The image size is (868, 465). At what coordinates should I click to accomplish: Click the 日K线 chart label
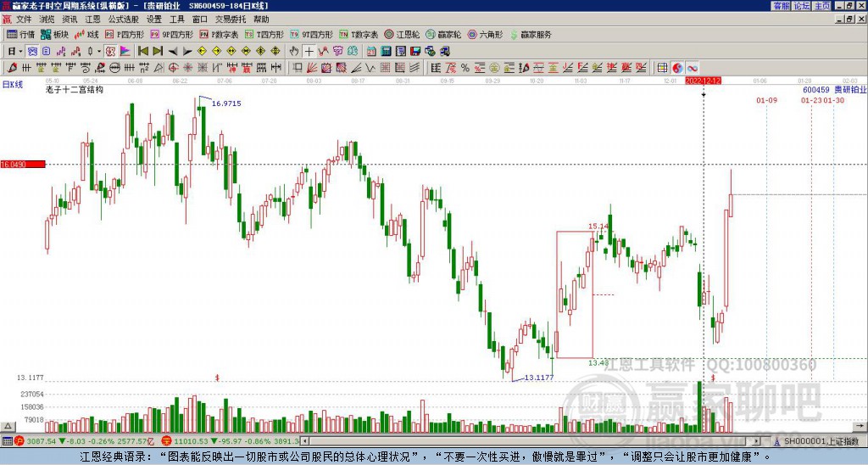[13, 85]
